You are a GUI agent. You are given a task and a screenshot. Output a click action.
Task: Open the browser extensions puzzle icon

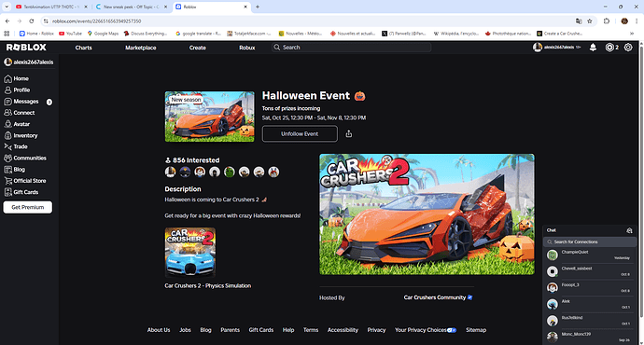[607, 21]
